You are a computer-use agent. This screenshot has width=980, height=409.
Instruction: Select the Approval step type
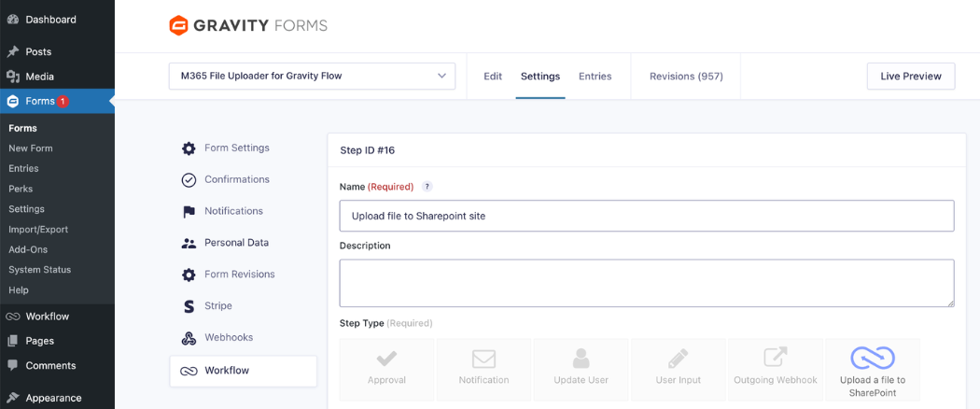coord(387,370)
